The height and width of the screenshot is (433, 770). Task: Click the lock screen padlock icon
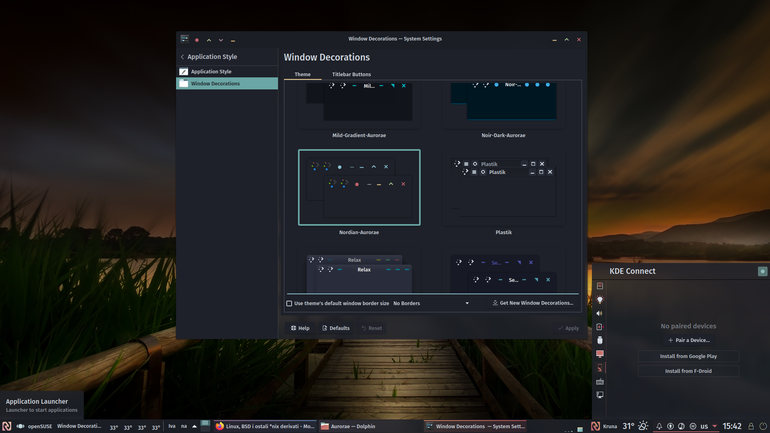(x=751, y=426)
